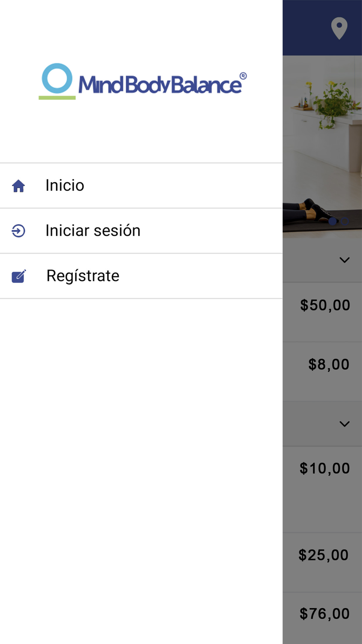Tap the login arrow icon

pyautogui.click(x=18, y=231)
